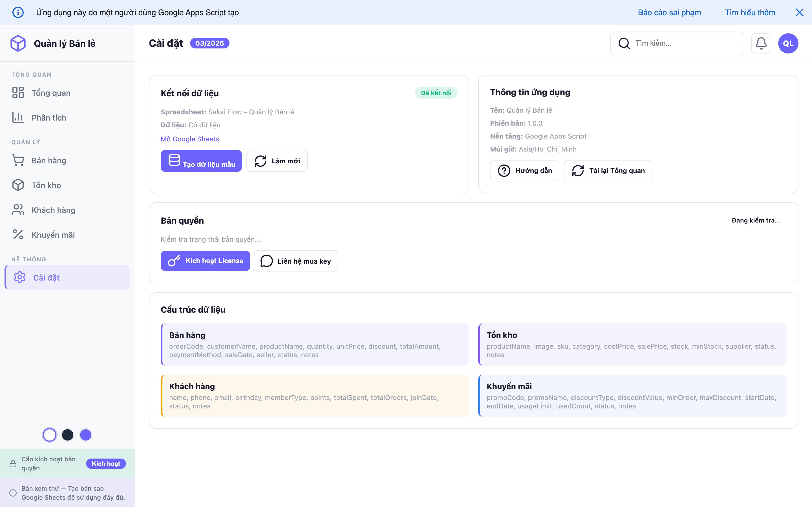
Task: Navigate to Tồn kho section
Action: (x=46, y=185)
